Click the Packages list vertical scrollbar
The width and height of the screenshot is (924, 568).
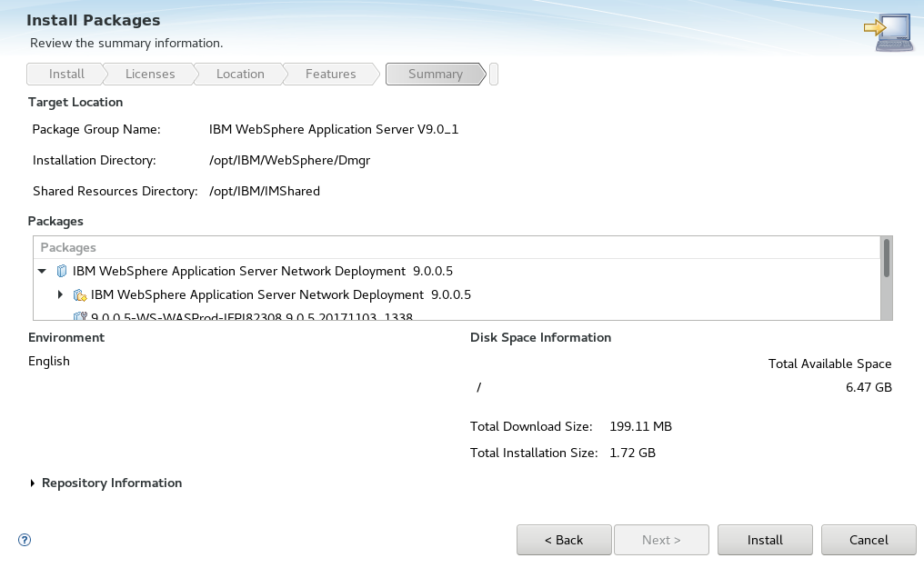click(x=887, y=278)
